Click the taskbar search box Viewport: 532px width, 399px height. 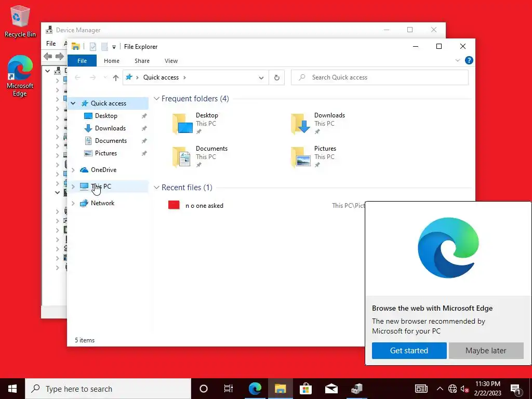(108, 389)
